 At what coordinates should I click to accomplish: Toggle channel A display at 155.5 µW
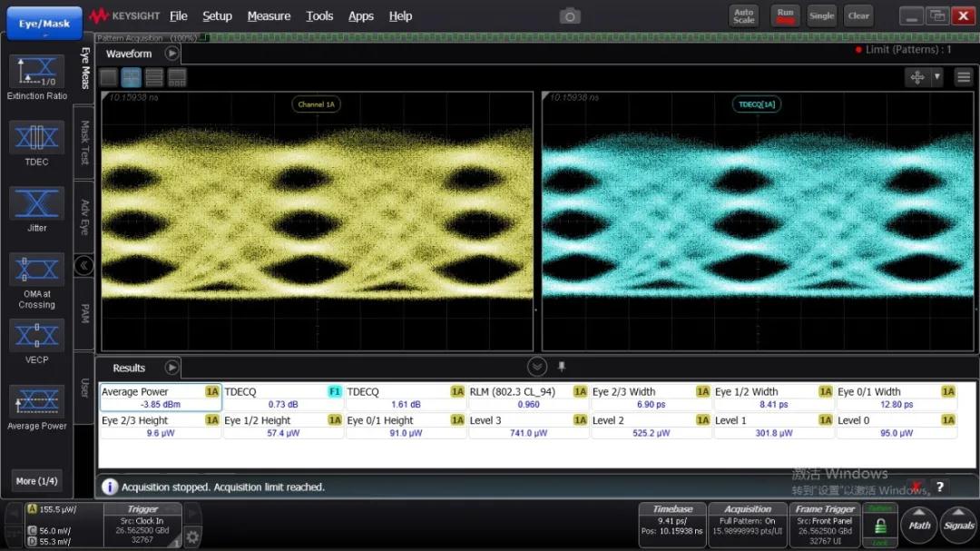point(52,511)
